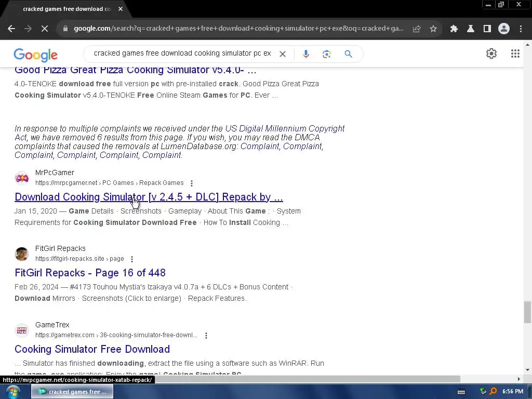The width and height of the screenshot is (532, 399).
Task: Open Download Cooking Simulator Repack link
Action: point(149,197)
